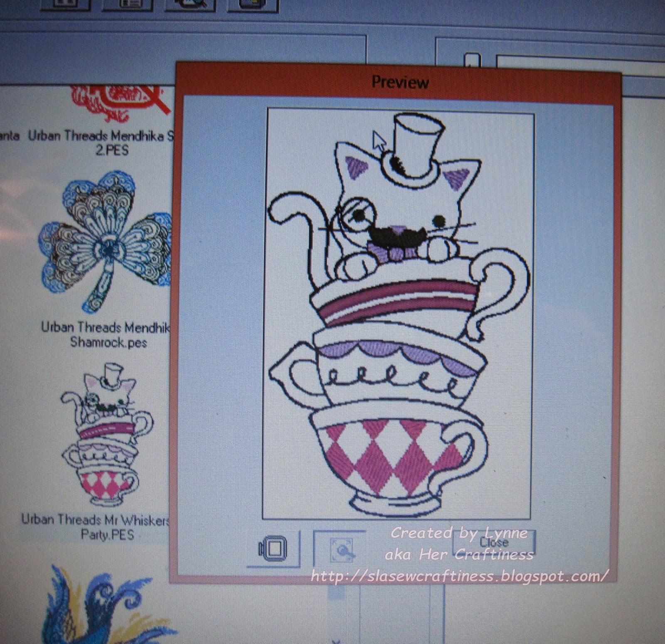The image size is (665, 644).
Task: Click file name 'Urban Threads Mendhika S 2.PES'
Action: click(x=101, y=143)
